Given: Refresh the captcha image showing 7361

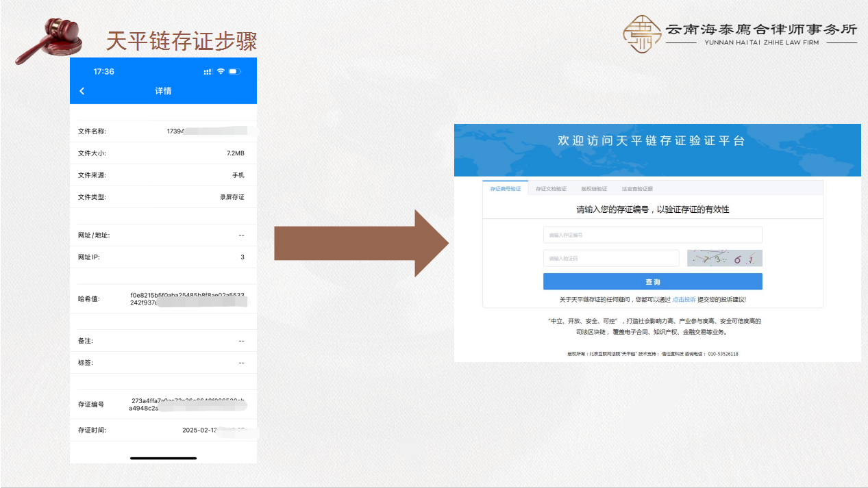Looking at the screenshot, I should tap(725, 258).
